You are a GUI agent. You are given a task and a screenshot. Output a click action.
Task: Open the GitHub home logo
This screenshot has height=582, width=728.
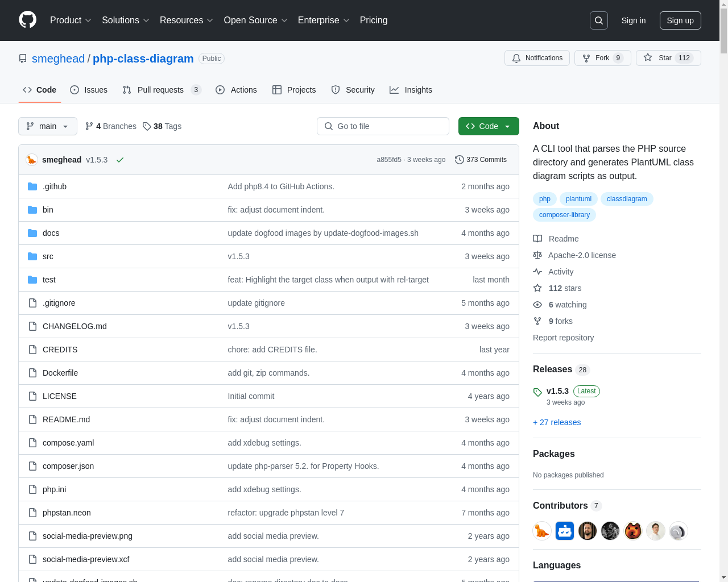(28, 20)
